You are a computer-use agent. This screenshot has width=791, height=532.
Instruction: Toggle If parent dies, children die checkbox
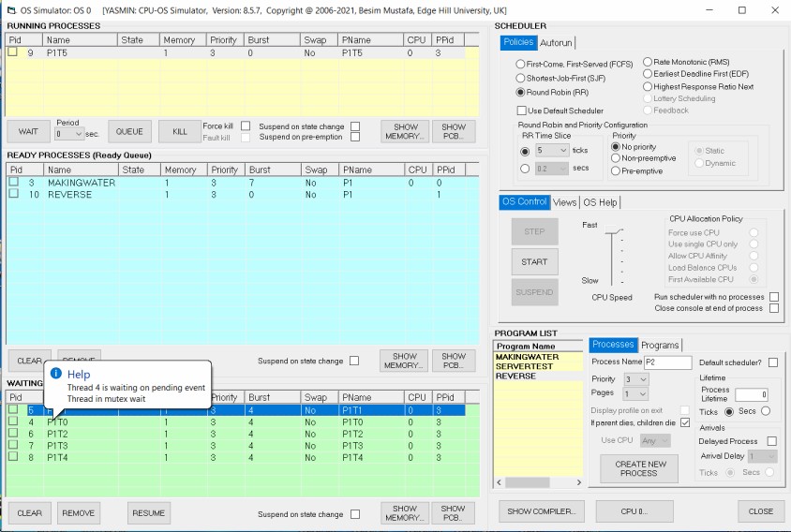[x=685, y=422]
